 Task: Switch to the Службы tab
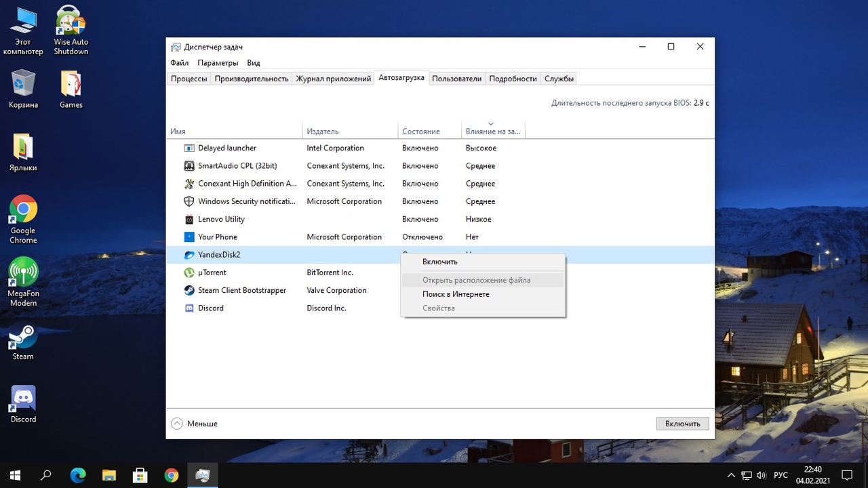pos(559,79)
